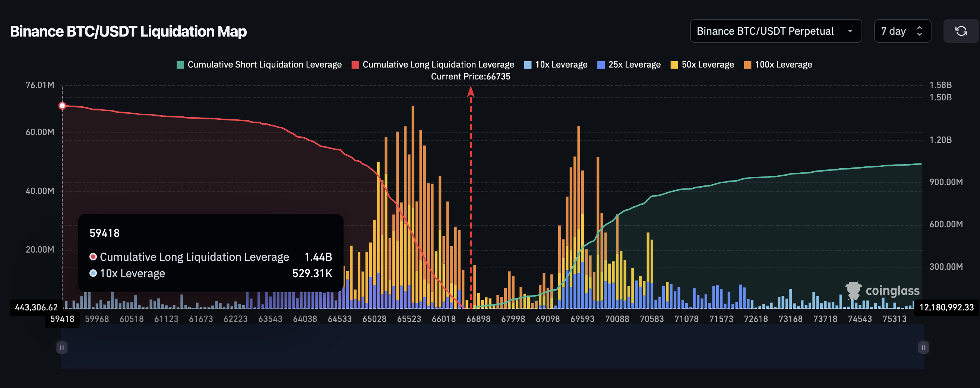Click the red dot marker on the long liquidation curve
The image size is (980, 388).
click(x=62, y=106)
